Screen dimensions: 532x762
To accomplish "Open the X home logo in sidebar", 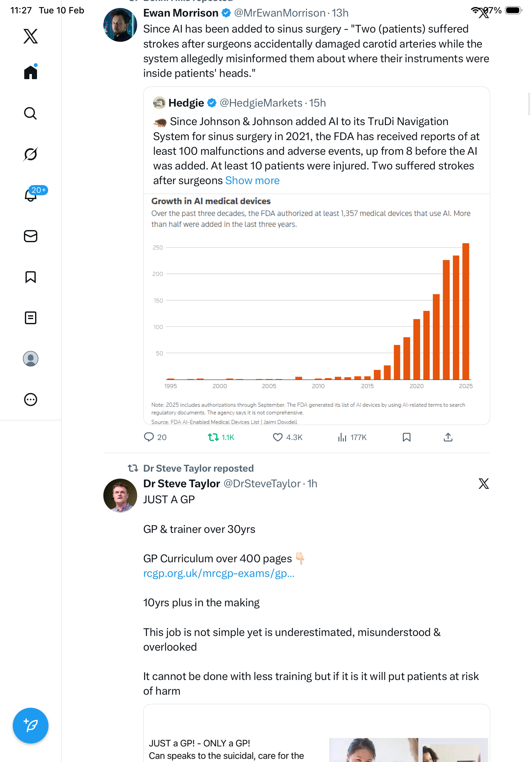I will pos(31,36).
